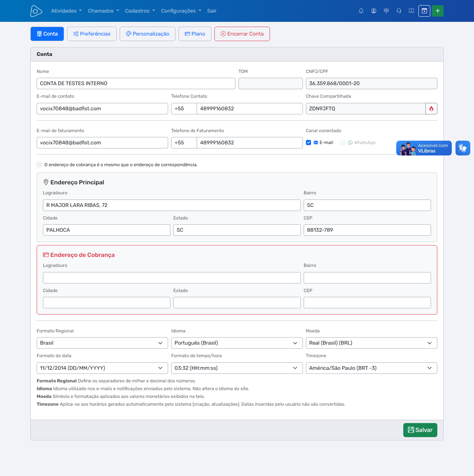Open the Chamados menu
Screen dimensions: 474x476
pos(103,11)
